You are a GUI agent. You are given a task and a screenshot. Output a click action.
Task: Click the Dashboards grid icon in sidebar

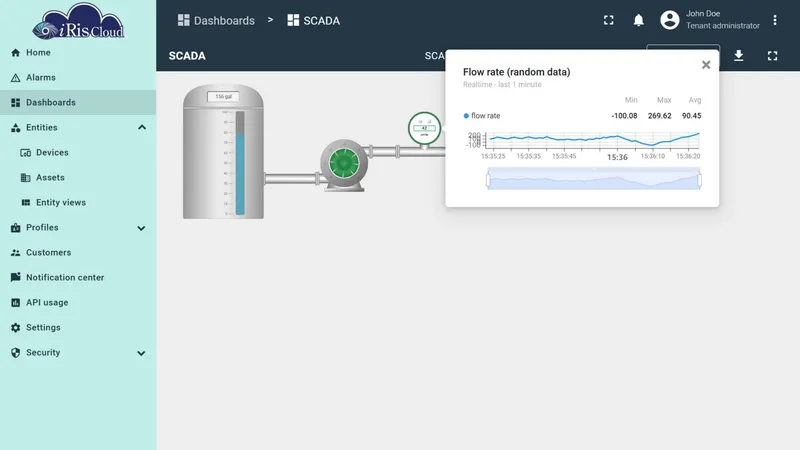tap(15, 103)
